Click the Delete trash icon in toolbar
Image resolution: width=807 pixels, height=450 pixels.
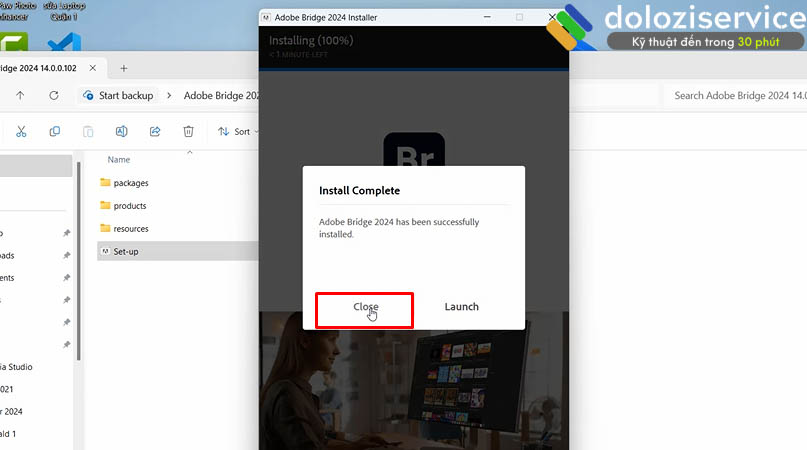188,131
